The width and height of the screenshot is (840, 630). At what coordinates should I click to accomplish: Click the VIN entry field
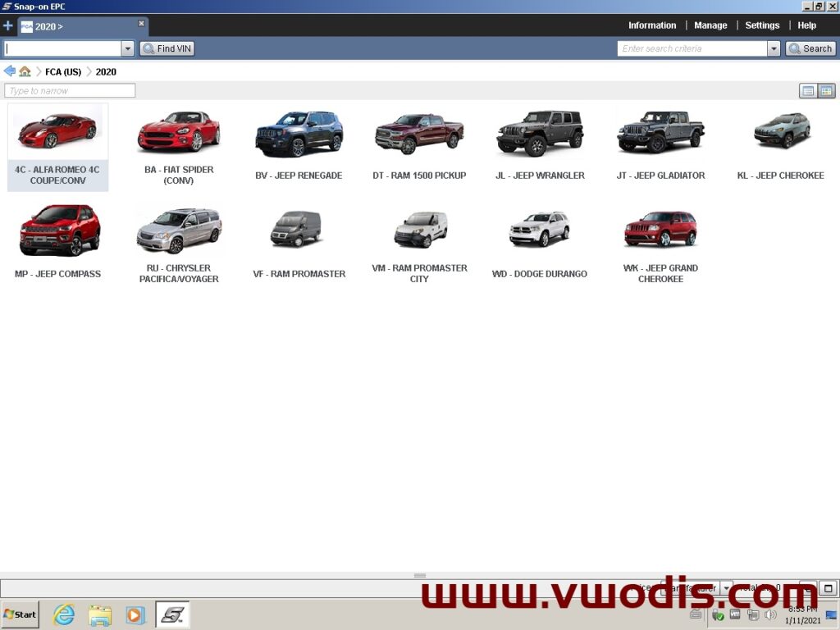[x=62, y=48]
